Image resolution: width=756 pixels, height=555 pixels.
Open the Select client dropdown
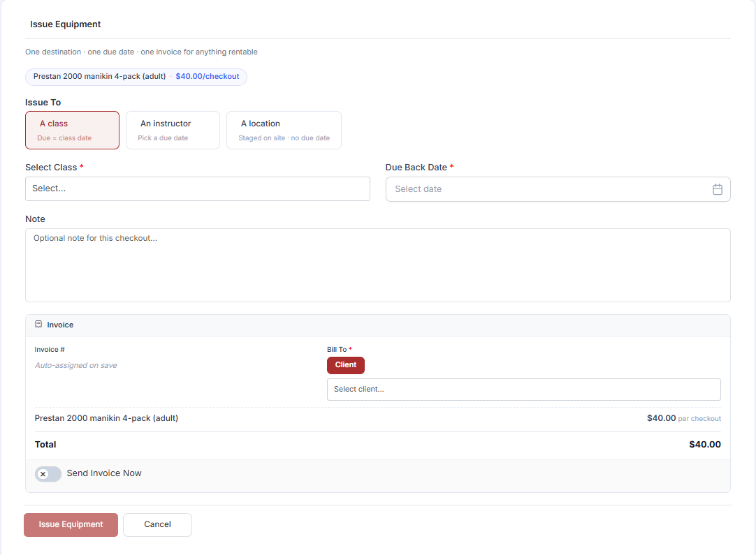pyautogui.click(x=523, y=390)
